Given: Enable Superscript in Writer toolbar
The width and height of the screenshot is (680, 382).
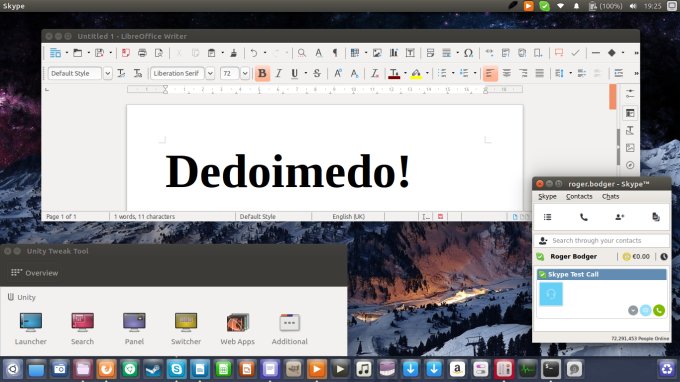Looking at the screenshot, I should [x=337, y=73].
